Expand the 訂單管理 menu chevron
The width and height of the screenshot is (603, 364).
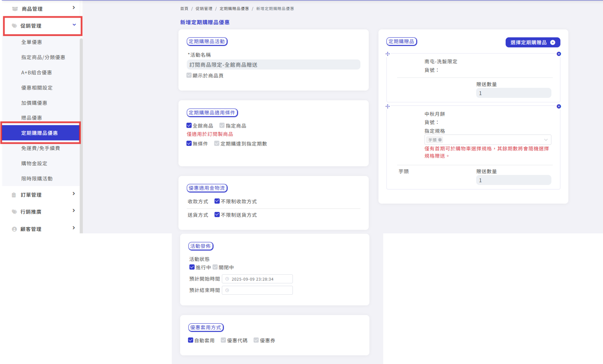[74, 194]
